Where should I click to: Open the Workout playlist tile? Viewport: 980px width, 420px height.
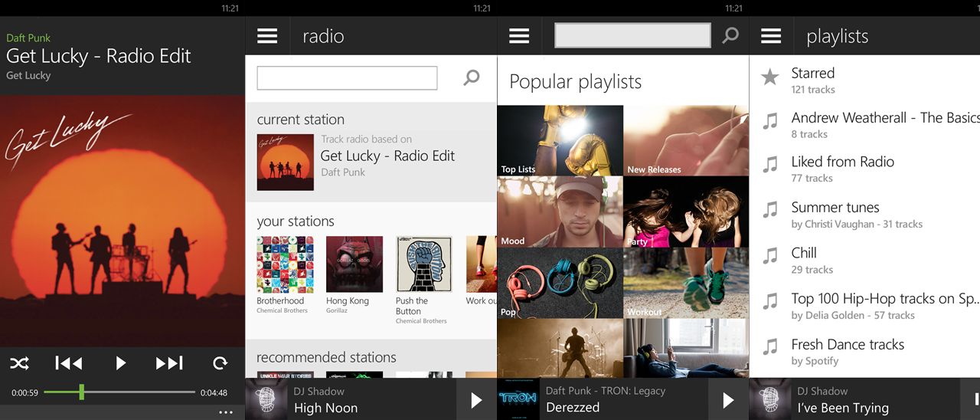tap(686, 283)
